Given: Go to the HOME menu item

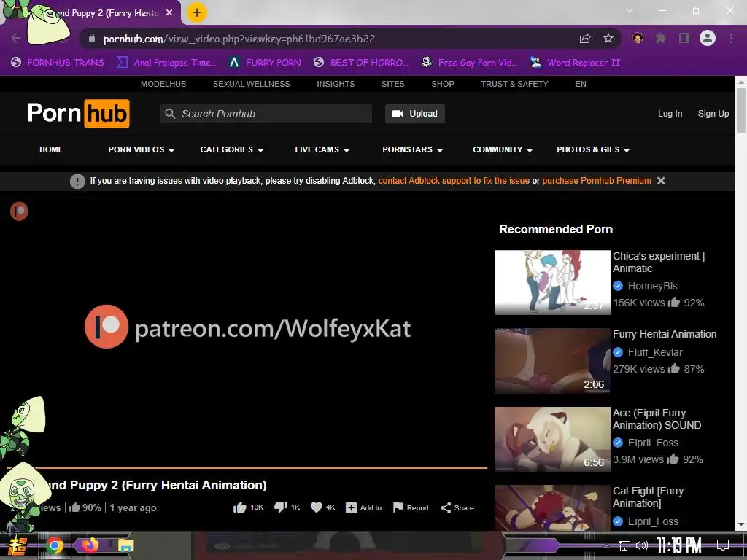Looking at the screenshot, I should click(52, 149).
